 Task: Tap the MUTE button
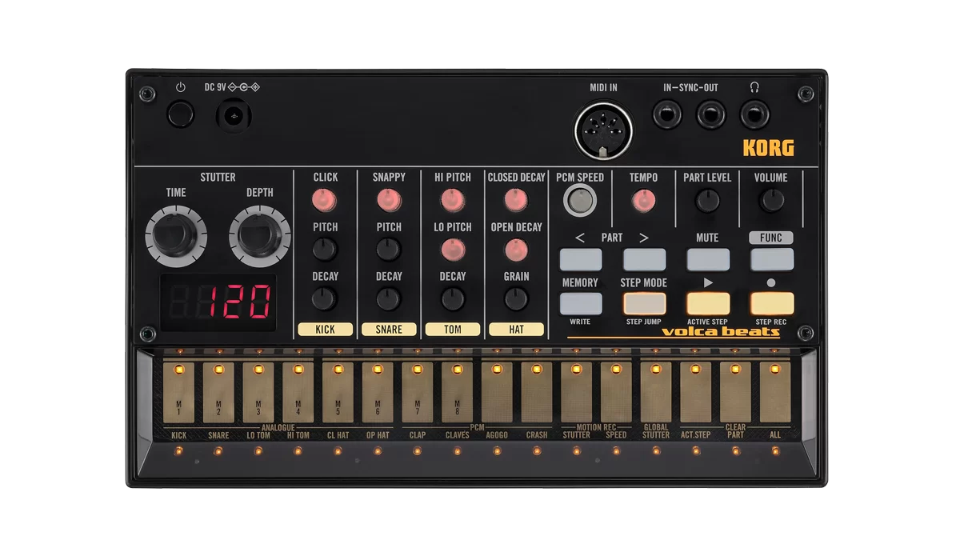coord(708,259)
